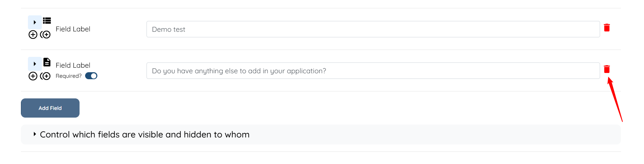Image resolution: width=644 pixels, height=164 pixels.
Task: Click the 'Required?' label text
Action: pyautogui.click(x=68, y=76)
